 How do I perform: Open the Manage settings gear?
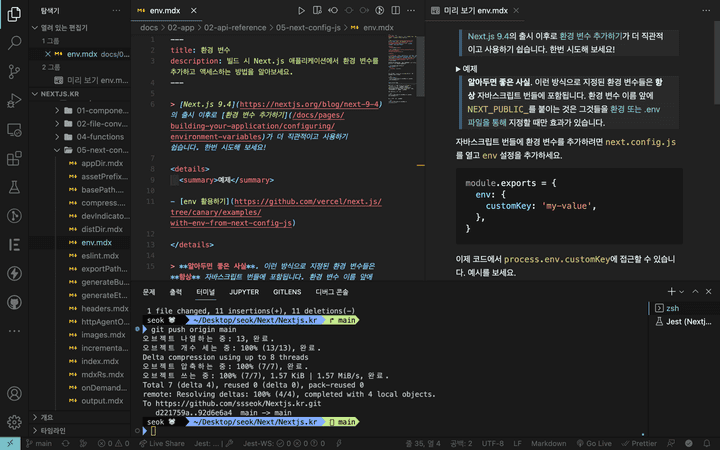coord(14,422)
